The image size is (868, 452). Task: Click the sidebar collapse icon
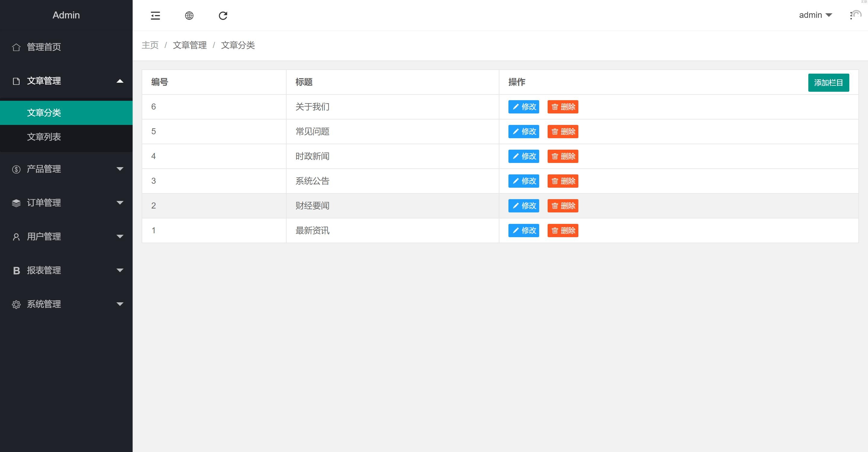coord(155,15)
